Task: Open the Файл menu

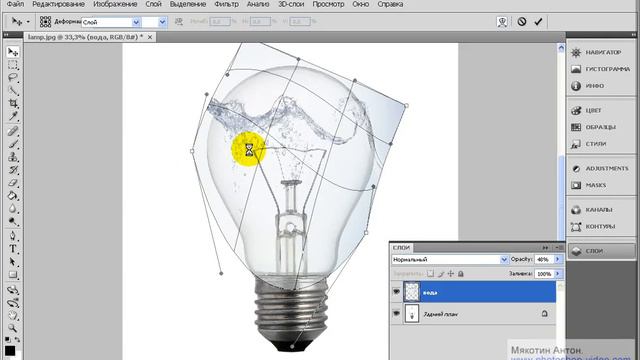Action: pos(16,4)
